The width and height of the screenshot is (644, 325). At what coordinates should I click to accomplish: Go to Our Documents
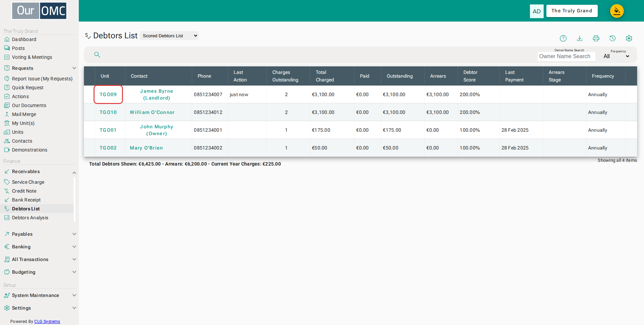point(29,105)
